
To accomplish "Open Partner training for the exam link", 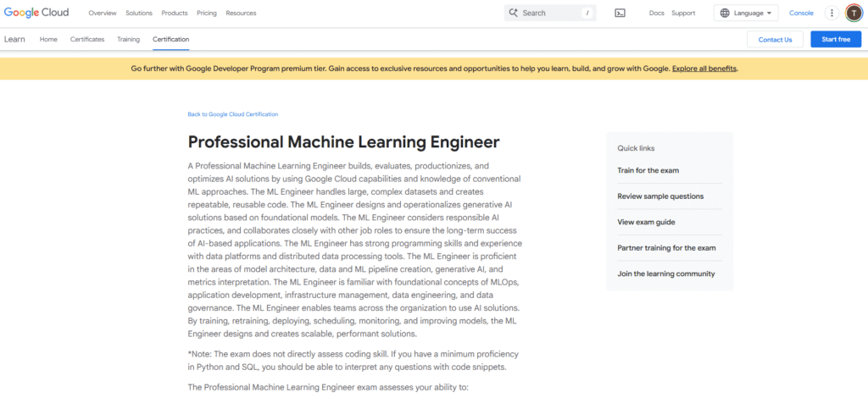I will point(666,247).
